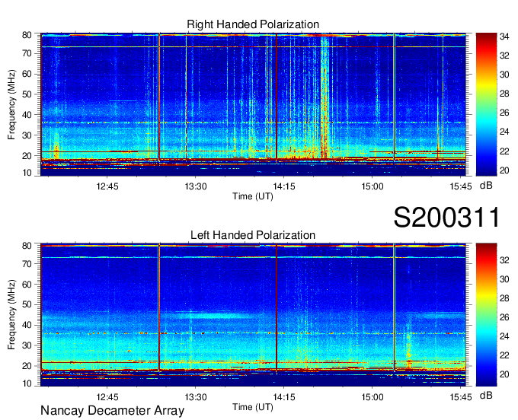Viewport: 518px width, 420px height.
Task: Click the 10 MHz tick on the Left Handed plot
Action: pyautogui.click(x=27, y=383)
